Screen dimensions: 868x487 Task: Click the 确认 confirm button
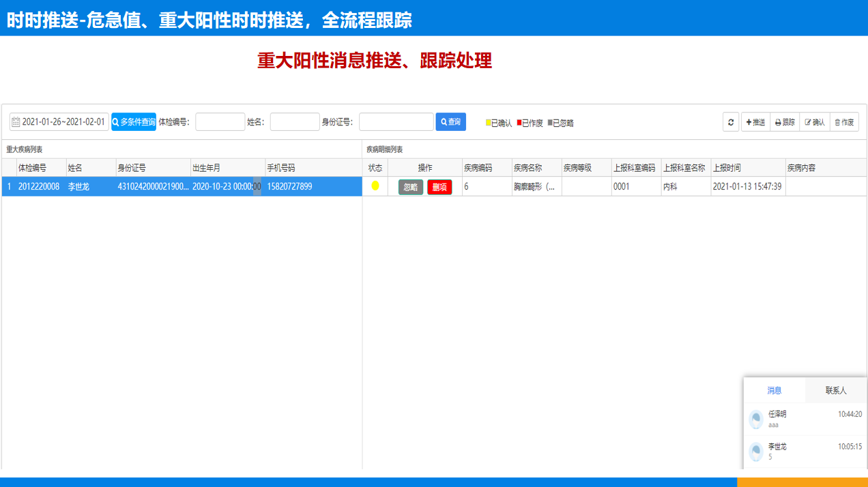pos(815,122)
